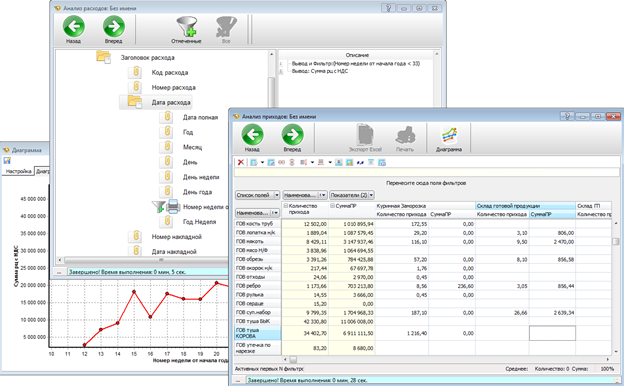Click vertical scrollbar thumb of the pivot table
Screen dimensions: 624x386
coord(616,242)
